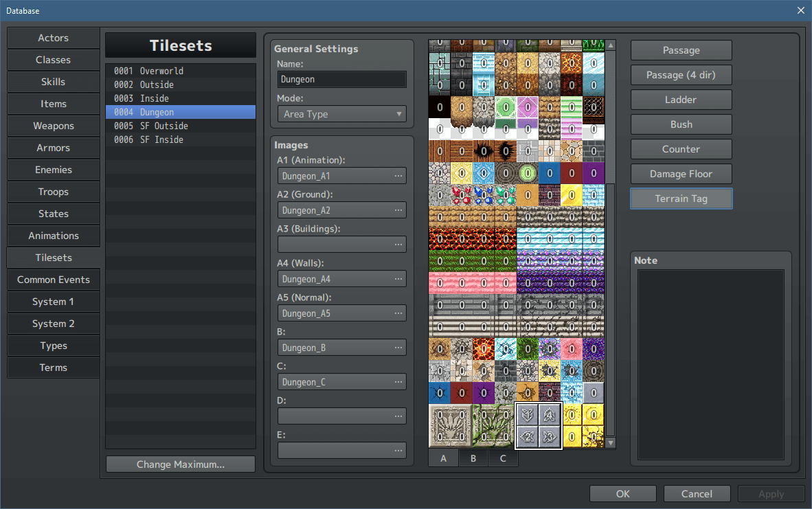The image size is (812, 509).
Task: Select the blue gems tile
Action: (484, 195)
